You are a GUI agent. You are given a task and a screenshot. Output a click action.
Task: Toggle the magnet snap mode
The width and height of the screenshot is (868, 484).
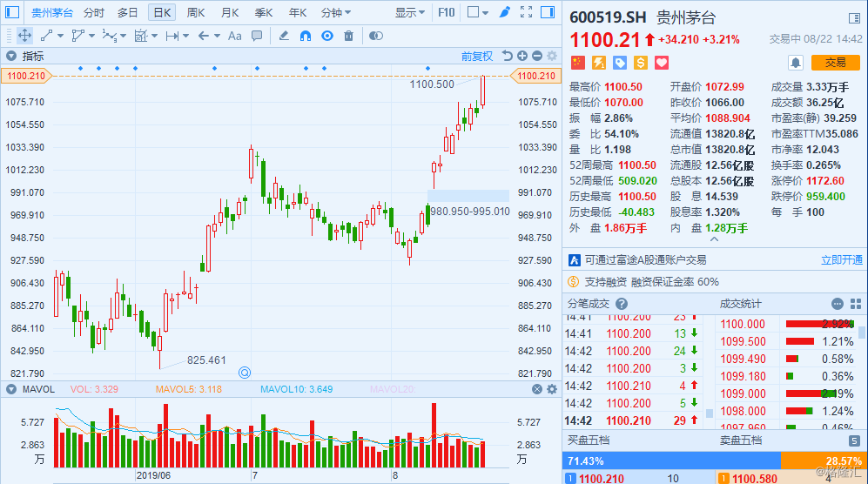click(x=305, y=36)
